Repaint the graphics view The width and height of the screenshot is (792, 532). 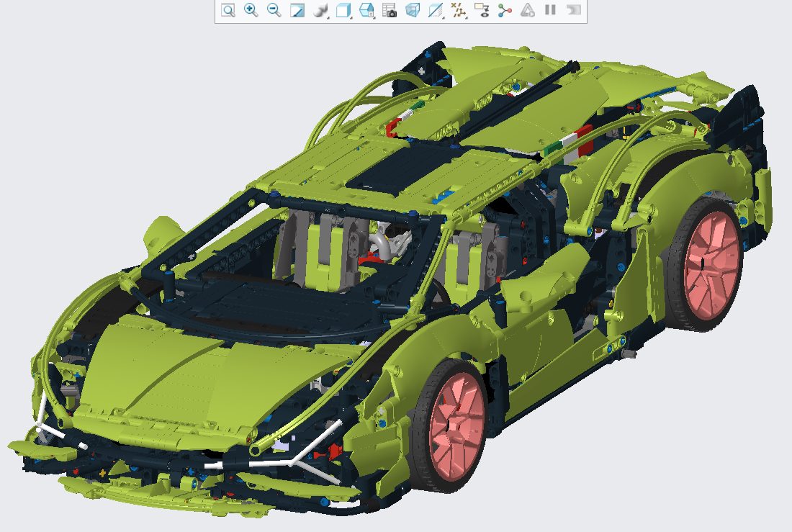(x=297, y=10)
